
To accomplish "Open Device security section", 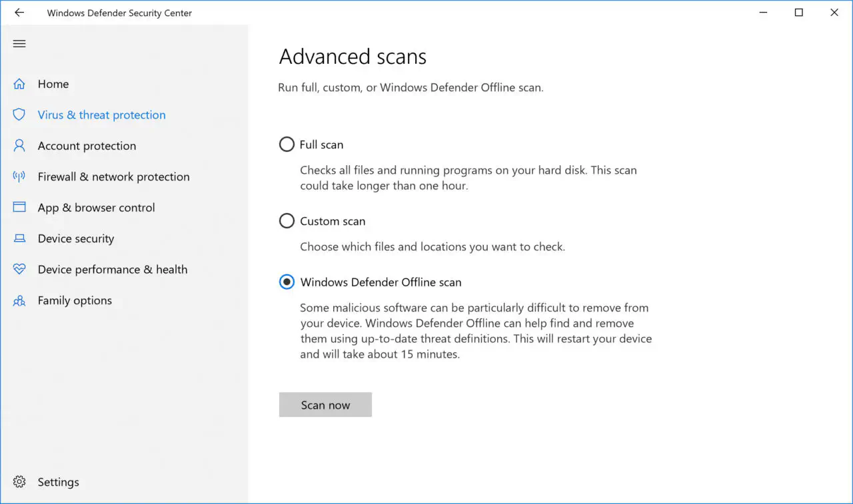I will pyautogui.click(x=76, y=238).
